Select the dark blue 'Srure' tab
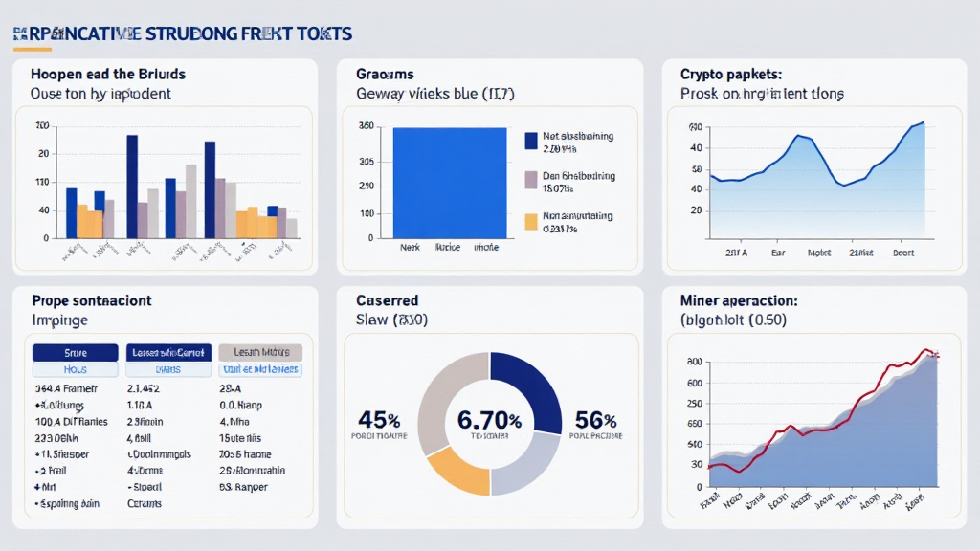Viewport: 980px width, 551px height. tap(75, 352)
